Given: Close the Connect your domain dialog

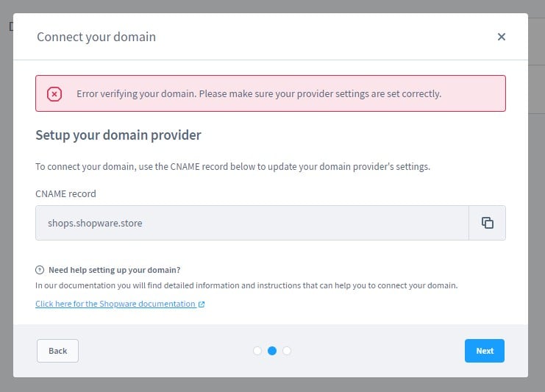Looking at the screenshot, I should point(501,37).
